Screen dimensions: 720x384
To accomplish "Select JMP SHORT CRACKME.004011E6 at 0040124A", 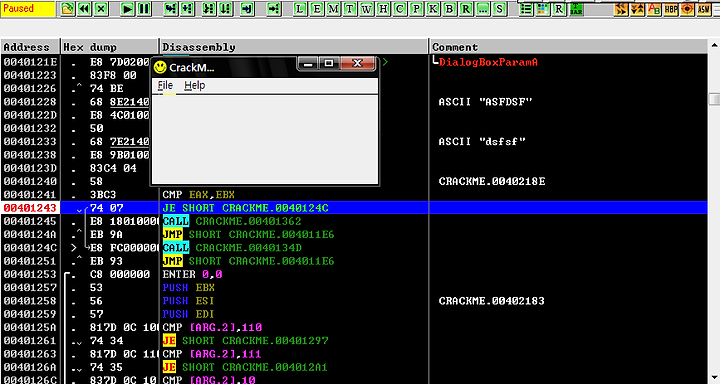I will click(248, 235).
